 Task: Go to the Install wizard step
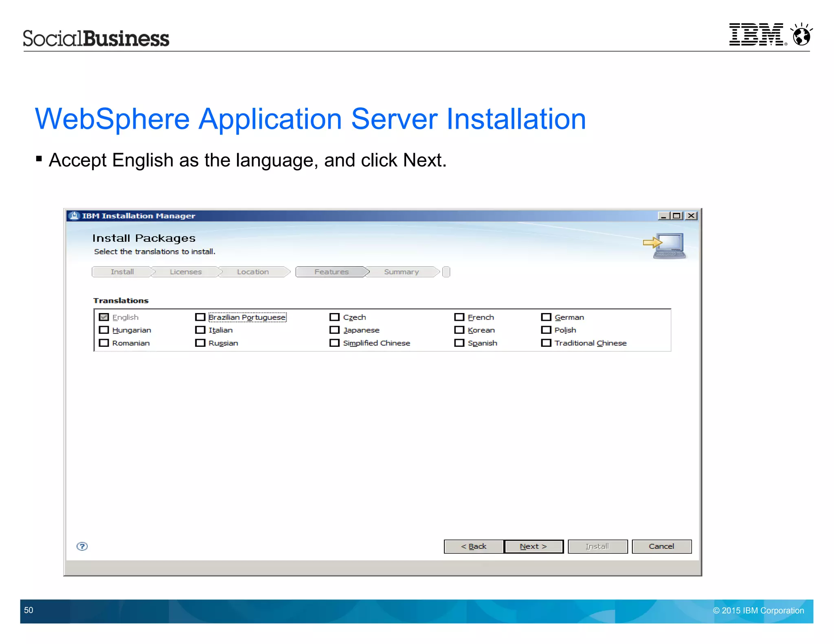[x=122, y=272]
